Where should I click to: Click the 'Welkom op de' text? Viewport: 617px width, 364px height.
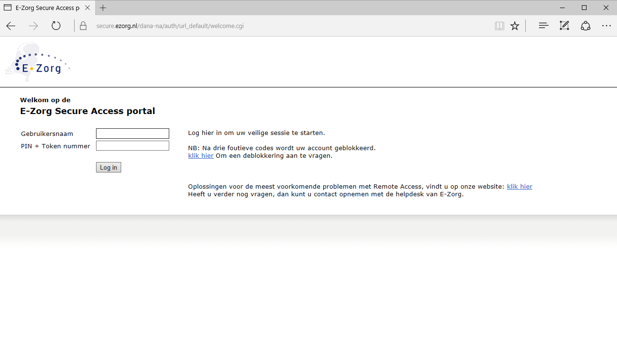point(45,100)
